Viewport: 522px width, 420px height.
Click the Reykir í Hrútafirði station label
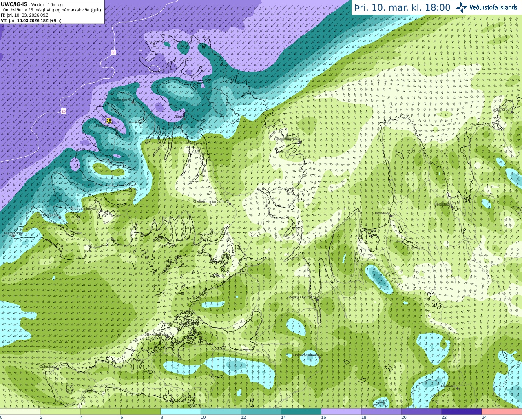pos(302,297)
